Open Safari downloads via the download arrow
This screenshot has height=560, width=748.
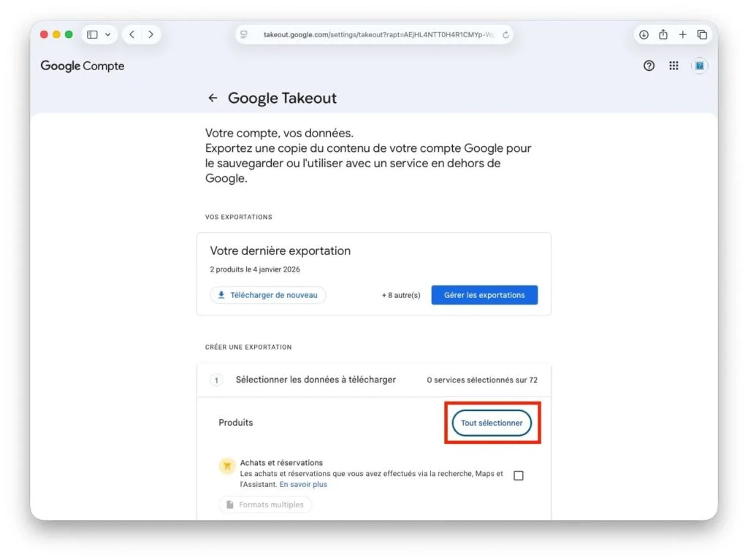click(x=643, y=34)
